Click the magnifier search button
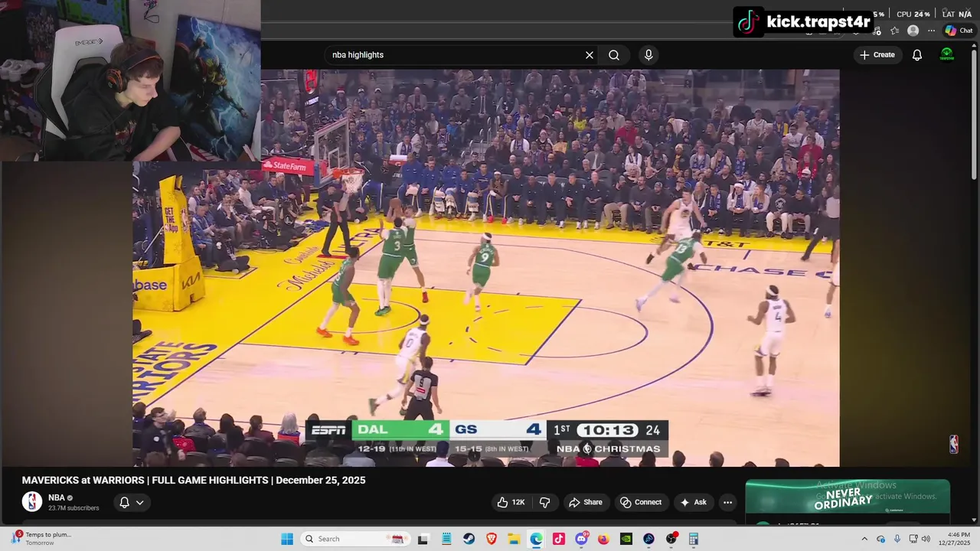980x551 pixels. (x=614, y=55)
